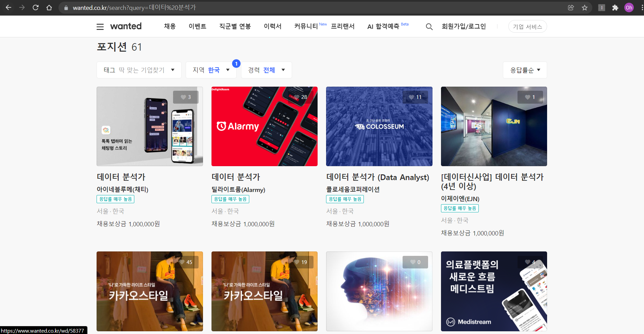
Task: Open 데이터 분석가 posting by 아이네블루메(채티)
Action: pyautogui.click(x=121, y=177)
